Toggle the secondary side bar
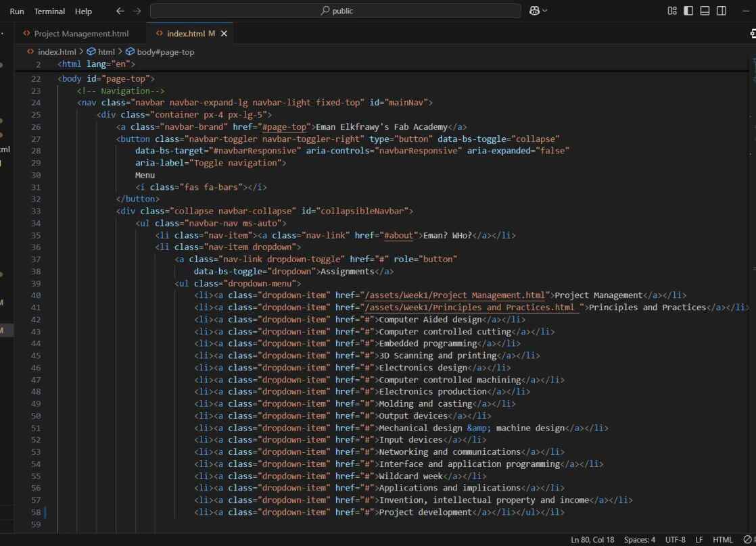 point(722,11)
